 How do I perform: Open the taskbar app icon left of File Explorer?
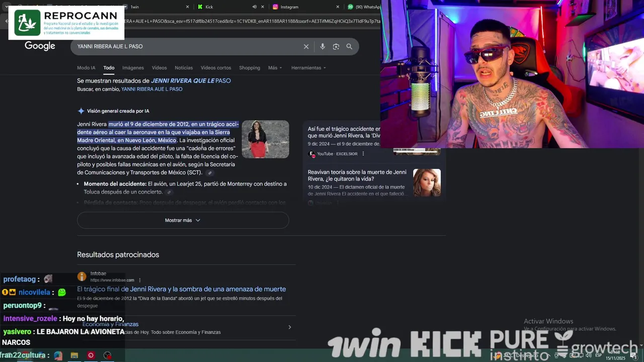58,355
